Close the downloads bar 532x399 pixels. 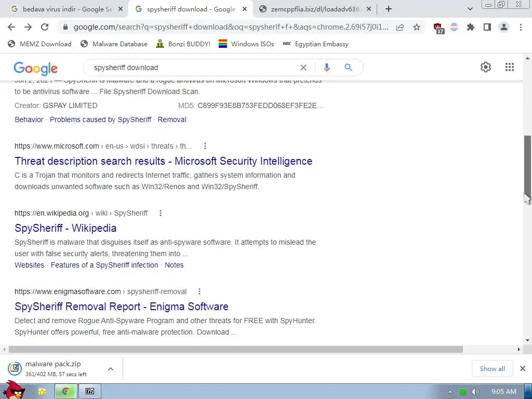pyautogui.click(x=523, y=368)
